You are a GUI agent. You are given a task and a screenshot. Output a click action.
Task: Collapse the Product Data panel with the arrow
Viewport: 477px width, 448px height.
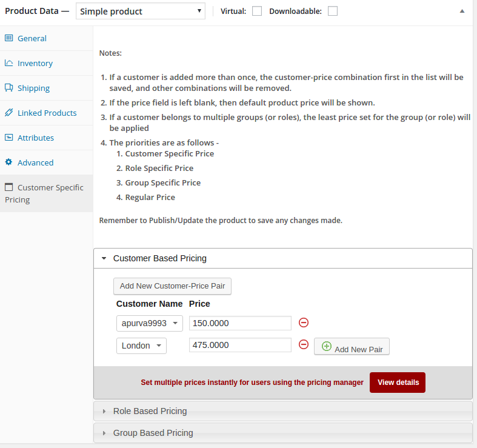coord(462,12)
